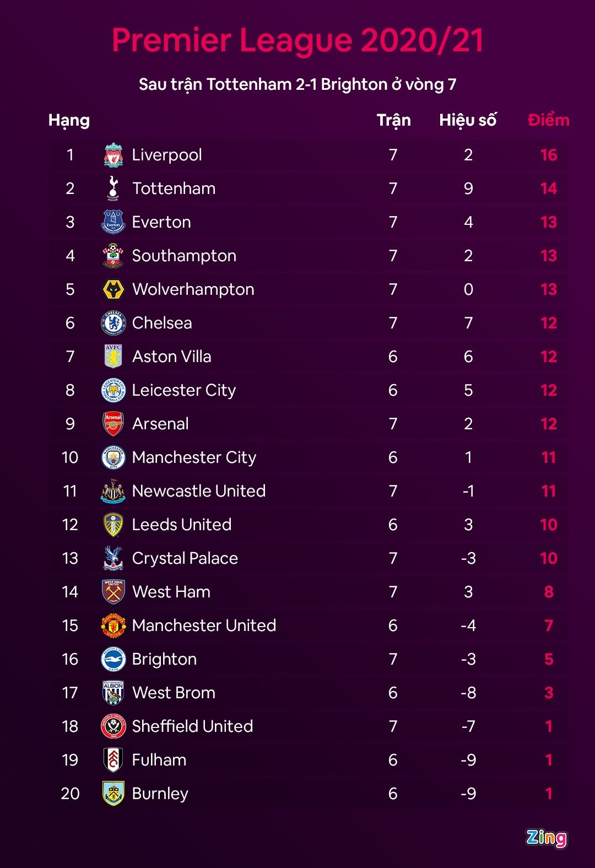Select the Điểm column header
This screenshot has height=868, width=595.
pos(548,120)
